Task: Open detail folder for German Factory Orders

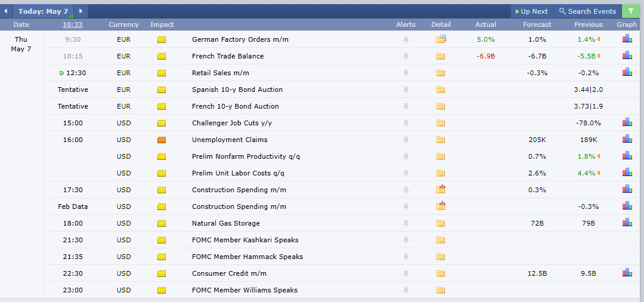Action: click(x=441, y=39)
